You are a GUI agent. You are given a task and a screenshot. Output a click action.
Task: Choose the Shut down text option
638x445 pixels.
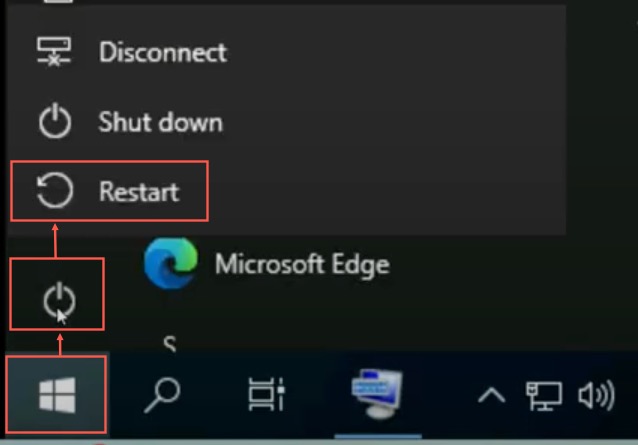(x=160, y=123)
